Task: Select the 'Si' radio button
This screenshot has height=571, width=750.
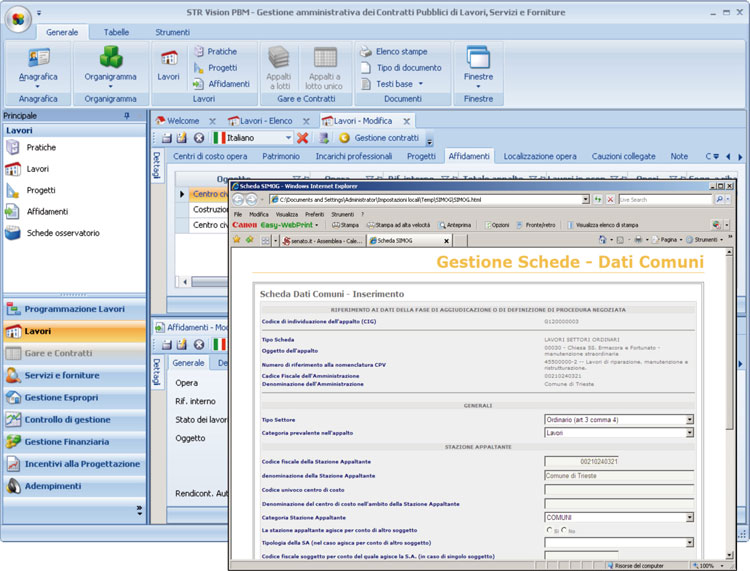Action: tap(549, 530)
